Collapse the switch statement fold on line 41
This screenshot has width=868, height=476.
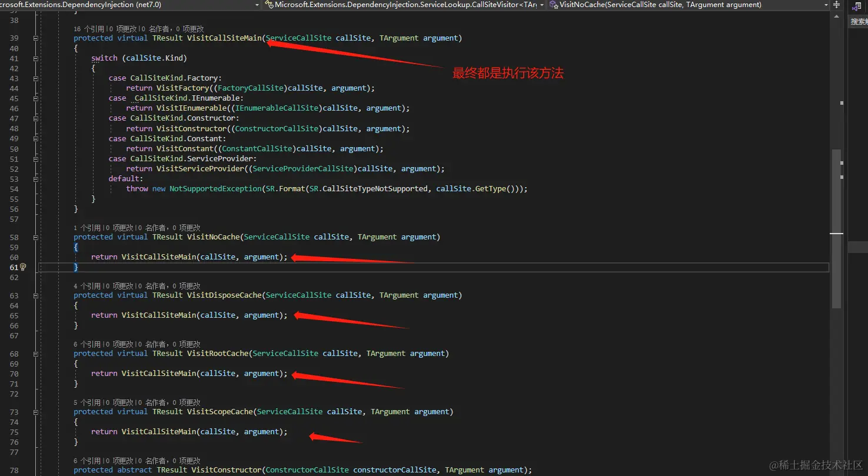35,58
